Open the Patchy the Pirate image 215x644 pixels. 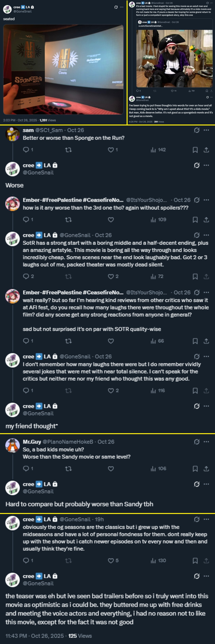tap(174, 58)
